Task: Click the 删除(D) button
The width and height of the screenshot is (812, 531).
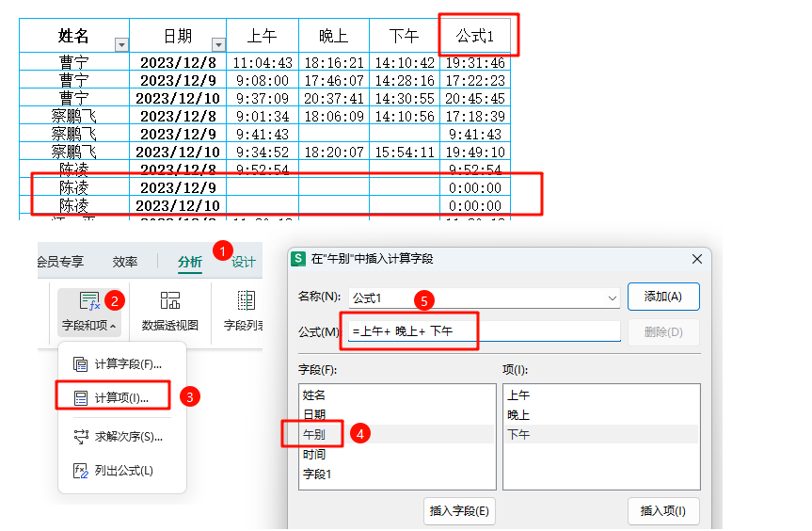Action: [x=663, y=332]
